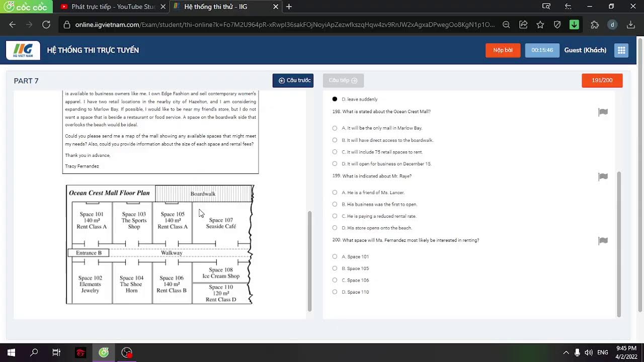Select option D. leave suddenly
Viewport: 644px width, 362px height.
tap(335, 99)
